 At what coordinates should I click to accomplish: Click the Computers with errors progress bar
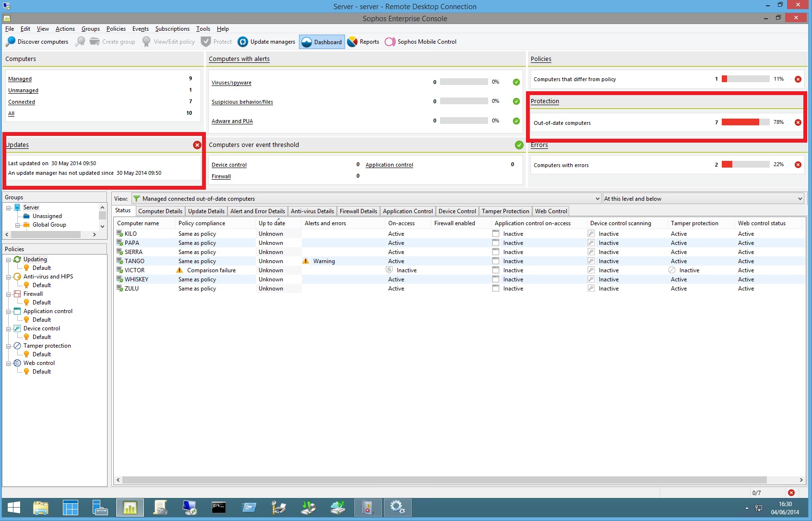coord(745,164)
